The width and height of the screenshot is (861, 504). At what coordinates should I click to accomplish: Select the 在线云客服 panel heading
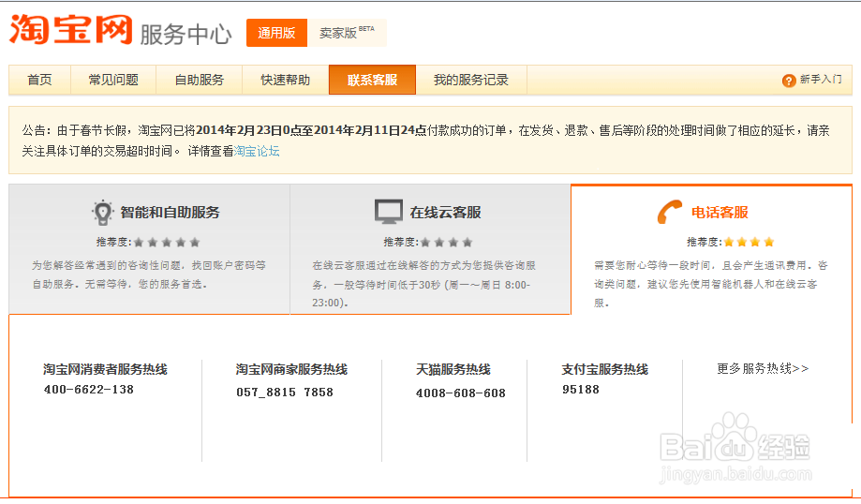445,213
